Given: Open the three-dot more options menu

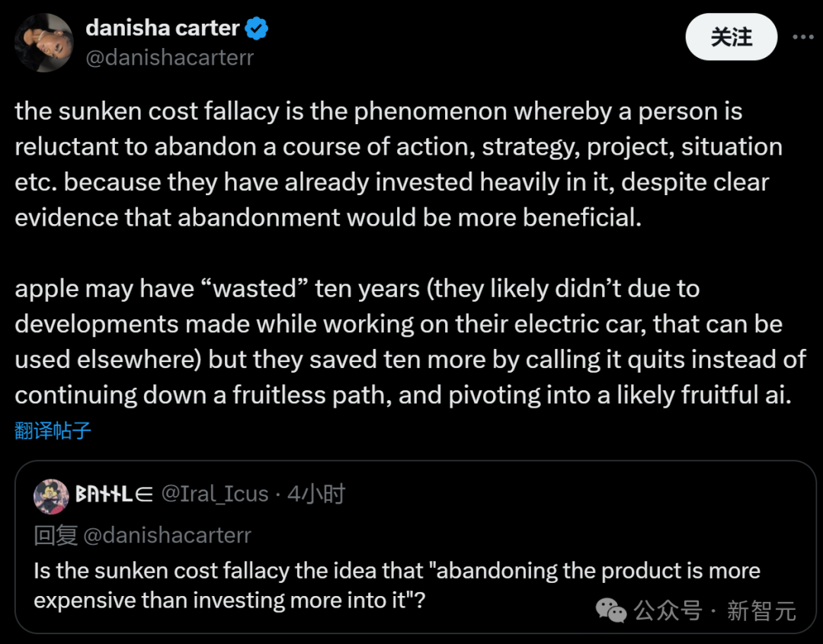Looking at the screenshot, I should point(804,37).
